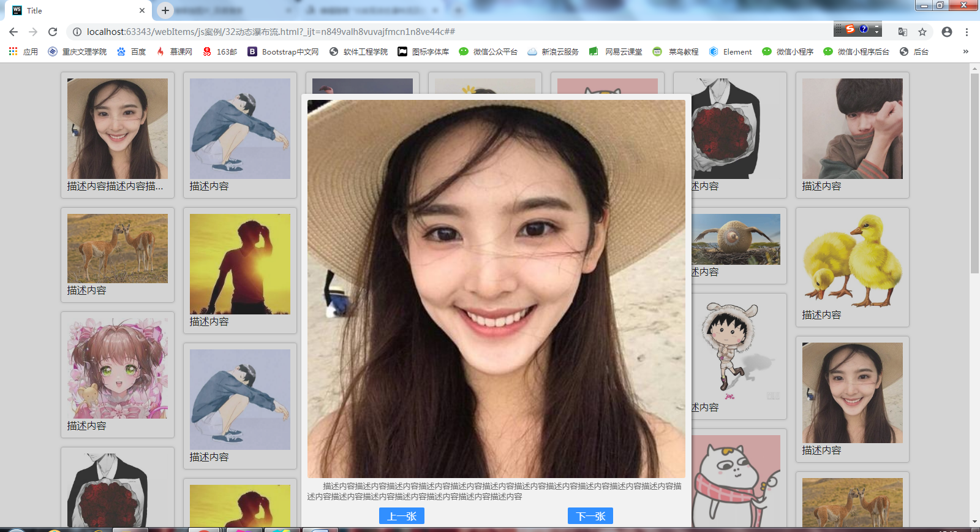This screenshot has width=980, height=532.
Task: Open the 新浪云服务 bookmark
Action: pyautogui.click(x=553, y=52)
